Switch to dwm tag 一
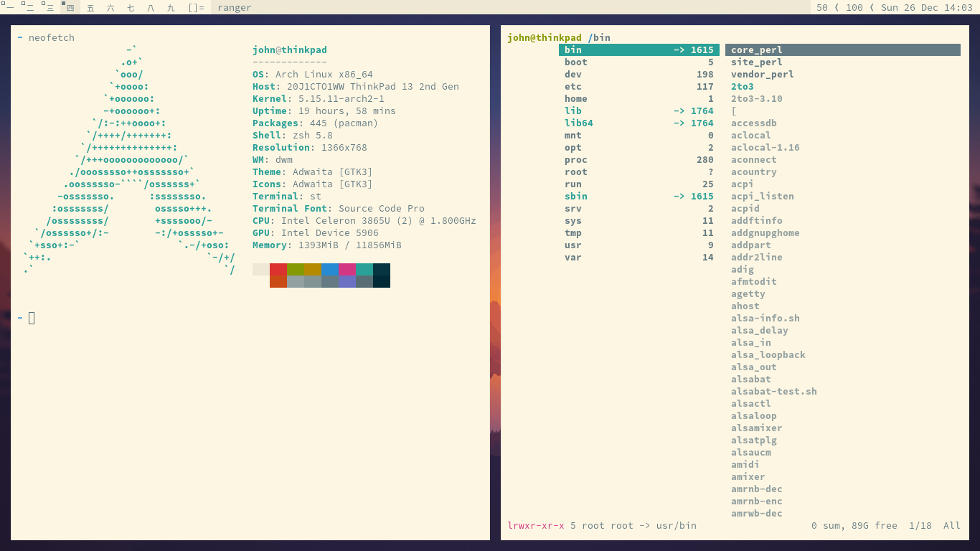 10,7
